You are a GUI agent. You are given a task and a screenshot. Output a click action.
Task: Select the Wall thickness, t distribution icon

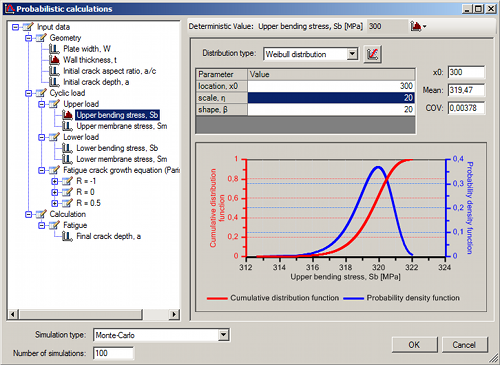click(54, 60)
